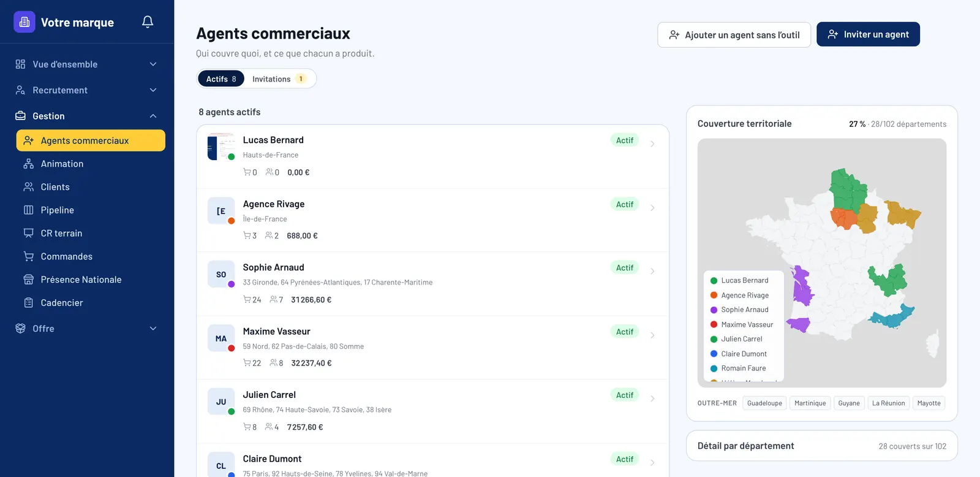The image size is (980, 477).
Task: Select the Martinique overseas chip
Action: pyautogui.click(x=810, y=403)
